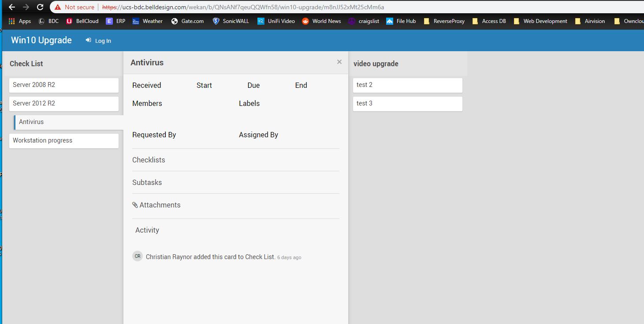Open the Members assignment popup
This screenshot has width=644, height=324.
(x=147, y=103)
